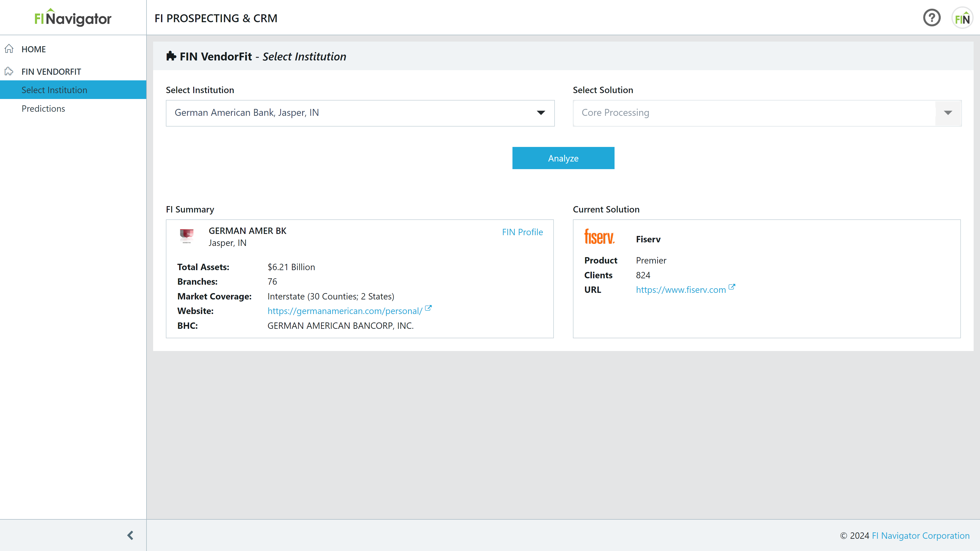
Task: Click the Fiserv vendor name
Action: [648, 239]
